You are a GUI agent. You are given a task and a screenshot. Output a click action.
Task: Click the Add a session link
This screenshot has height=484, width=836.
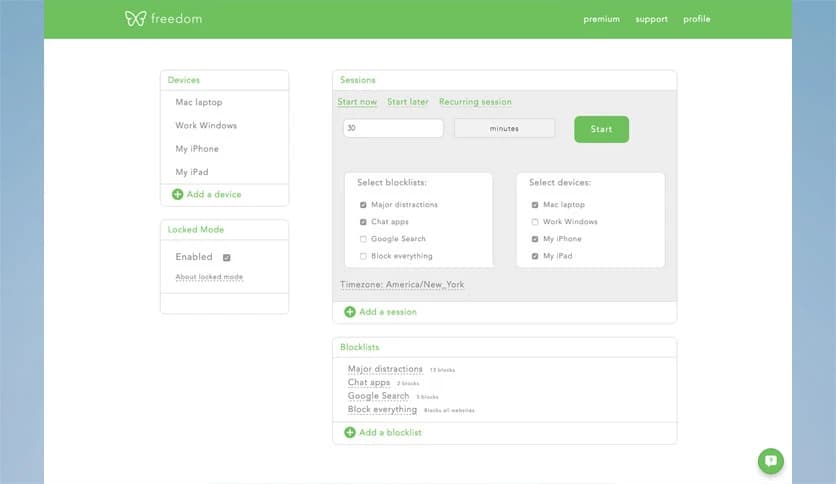(388, 312)
